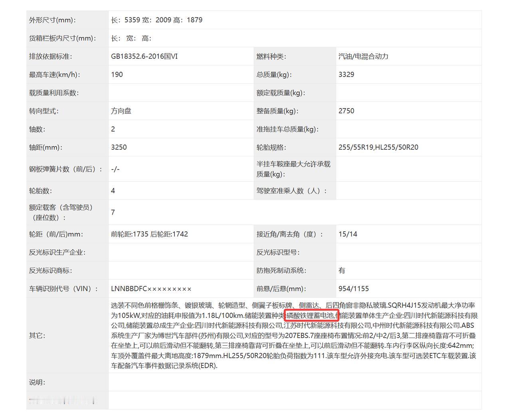This screenshot has width=511, height=420.
Task: Select the value 方向盘
Action: pyautogui.click(x=121, y=111)
